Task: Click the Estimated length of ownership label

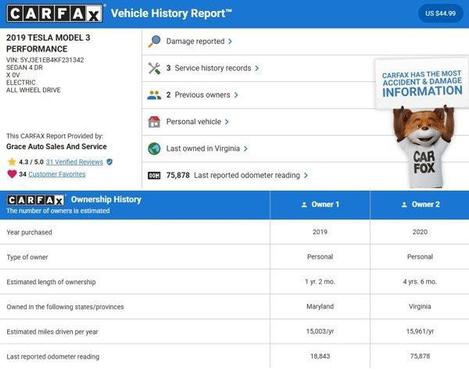Action: point(51,282)
